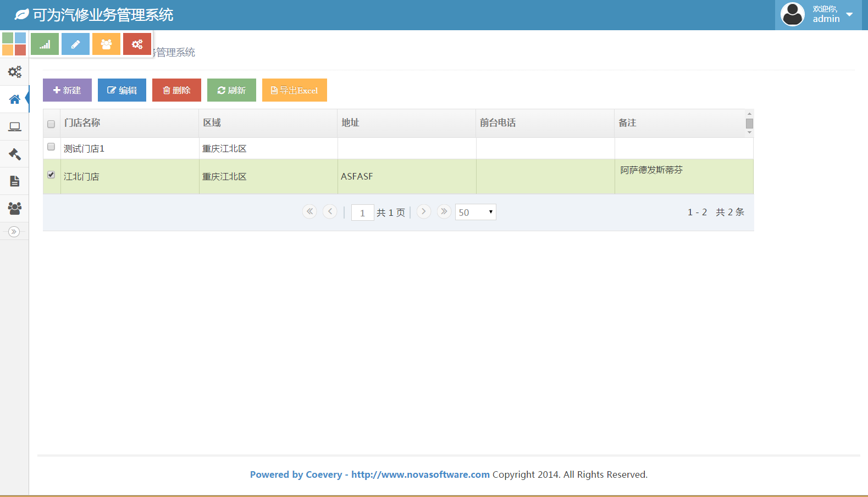868x497 pixels.
Task: Open the laptop icon sidebar menu
Action: (15, 127)
